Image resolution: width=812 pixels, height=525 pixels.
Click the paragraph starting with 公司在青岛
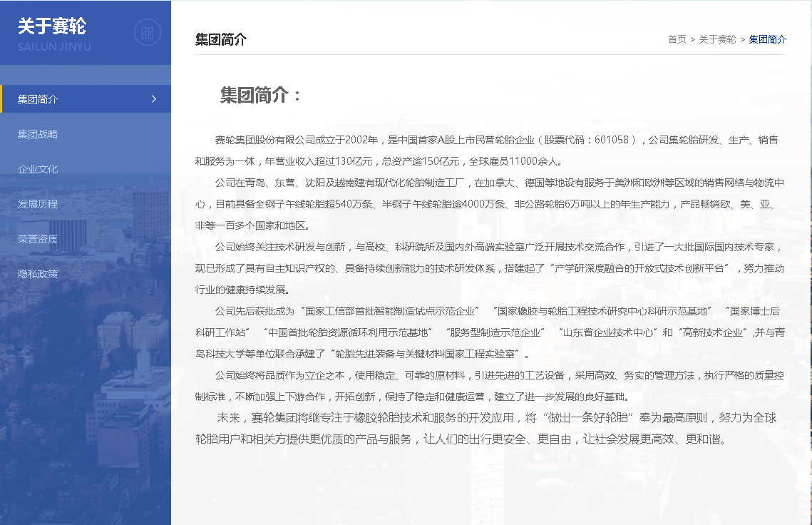[x=489, y=204]
